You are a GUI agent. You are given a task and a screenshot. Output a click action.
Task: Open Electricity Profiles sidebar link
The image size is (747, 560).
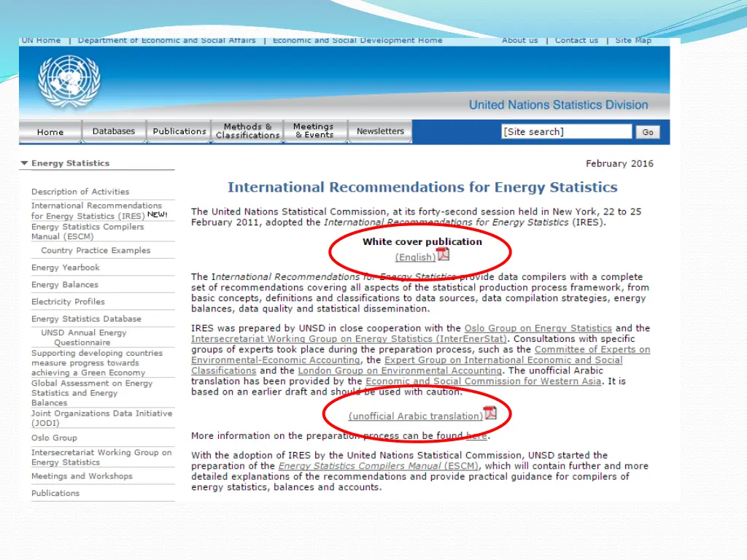(x=68, y=302)
